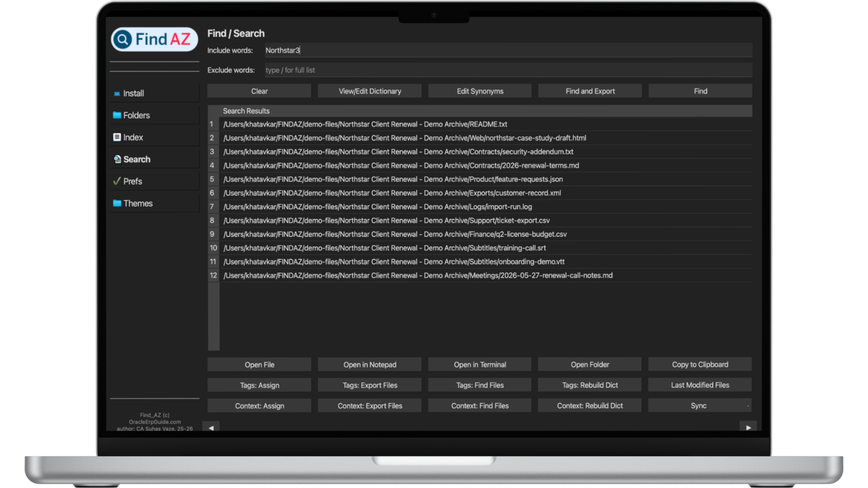The image size is (868, 488).
Task: Click Tags: Find Files button
Action: (480, 385)
